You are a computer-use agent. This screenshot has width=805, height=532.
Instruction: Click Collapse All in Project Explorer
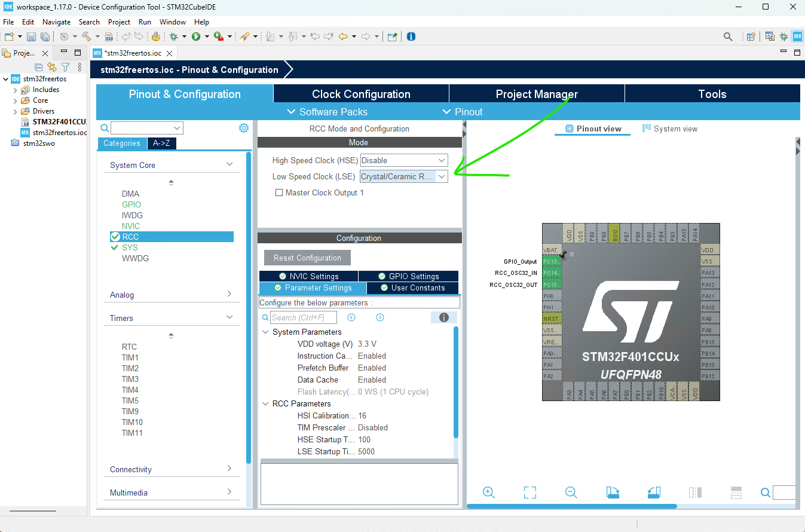coord(39,67)
